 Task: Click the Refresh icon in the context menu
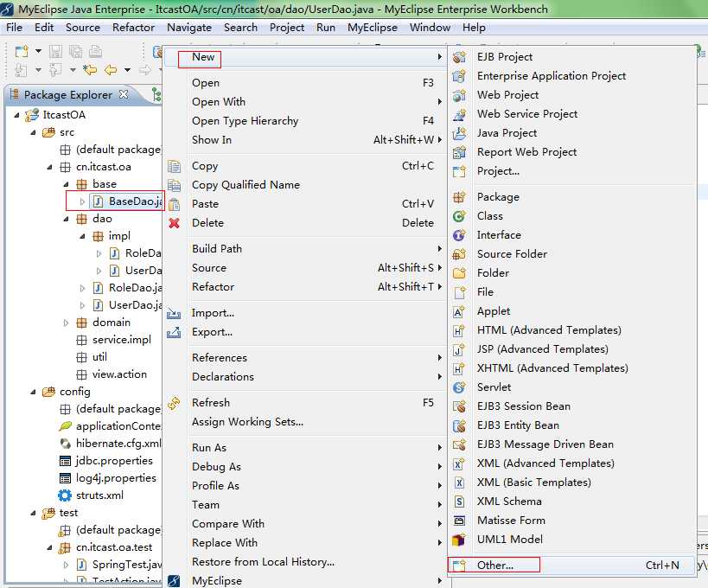174,403
